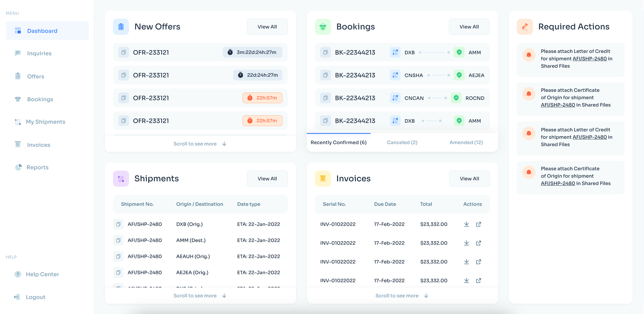Copy the first OFR-233121 offer ID
Image resolution: width=644 pixels, height=314 pixels.
[x=123, y=52]
